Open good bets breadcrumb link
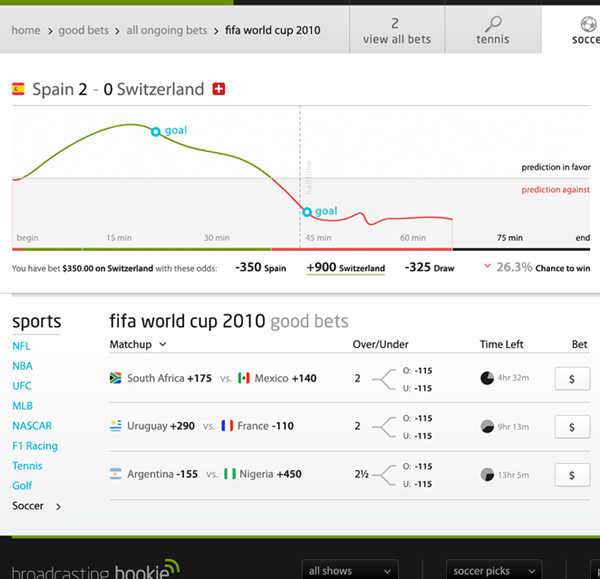Viewport: 600px width, 579px height. click(83, 30)
